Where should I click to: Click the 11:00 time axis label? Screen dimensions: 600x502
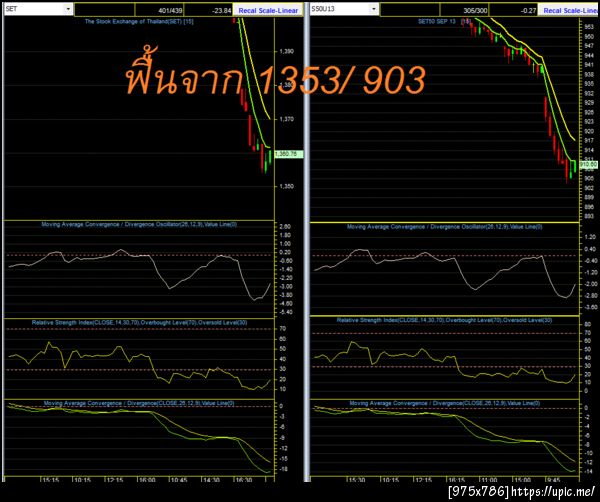(489, 480)
